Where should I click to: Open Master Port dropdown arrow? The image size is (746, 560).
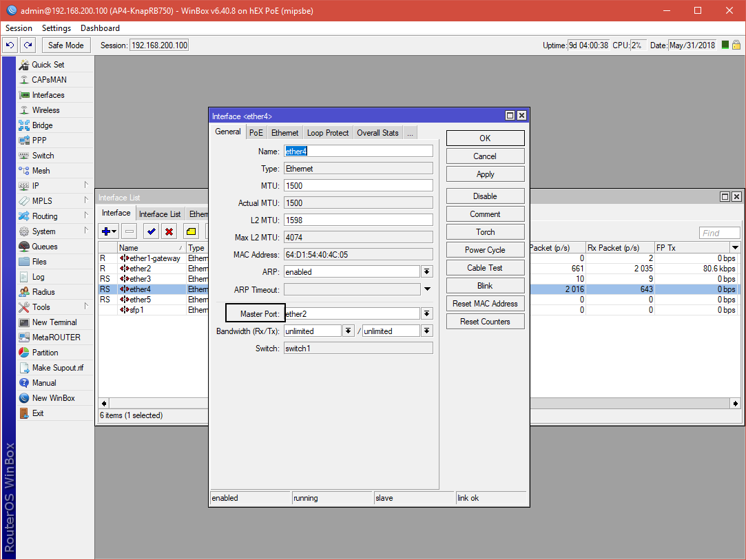427,313
